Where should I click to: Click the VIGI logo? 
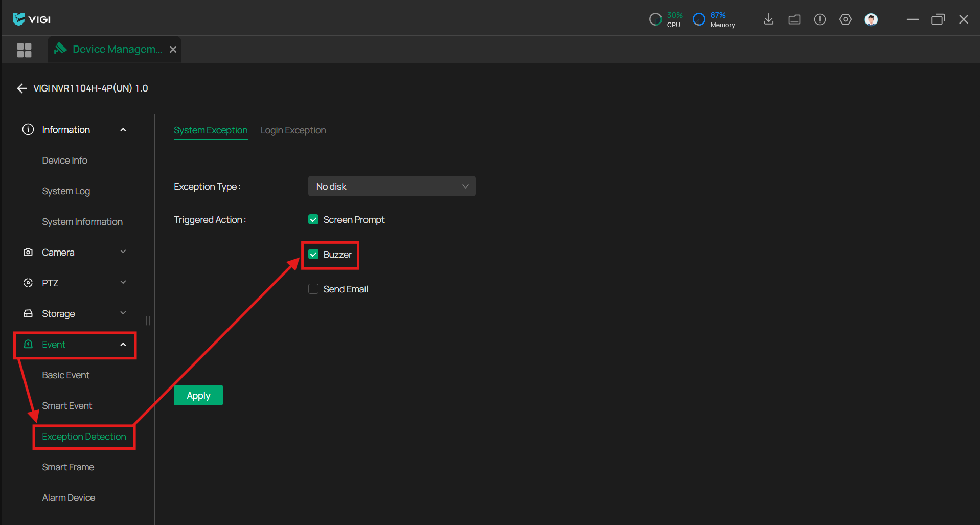32,19
